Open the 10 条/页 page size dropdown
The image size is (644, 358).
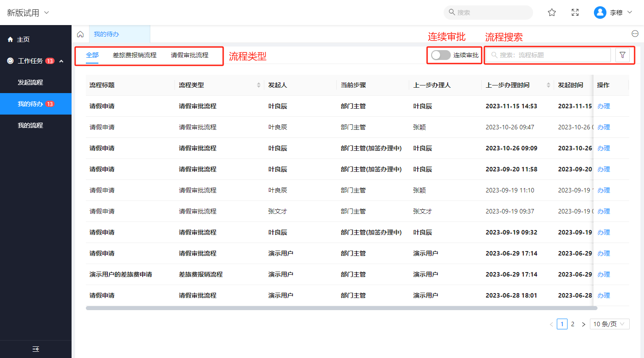(610, 324)
